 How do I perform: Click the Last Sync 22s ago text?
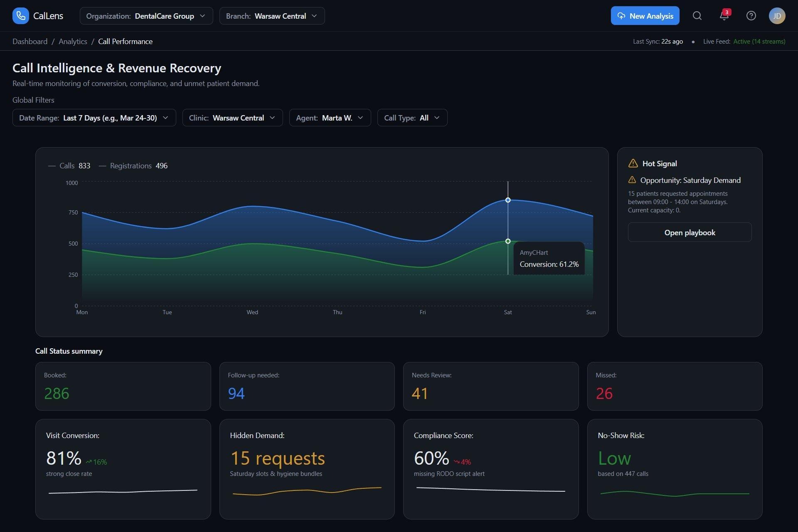pos(658,42)
